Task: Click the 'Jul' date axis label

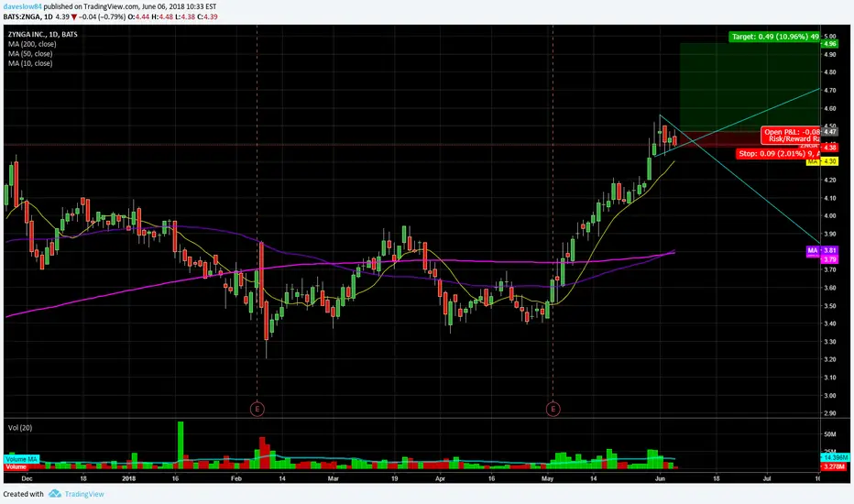Action: 767,479
